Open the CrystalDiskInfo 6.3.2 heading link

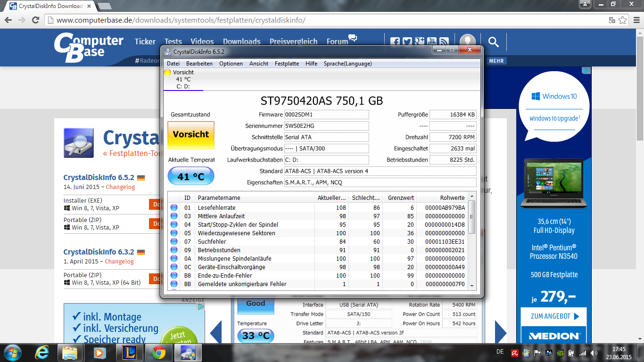pyautogui.click(x=99, y=252)
